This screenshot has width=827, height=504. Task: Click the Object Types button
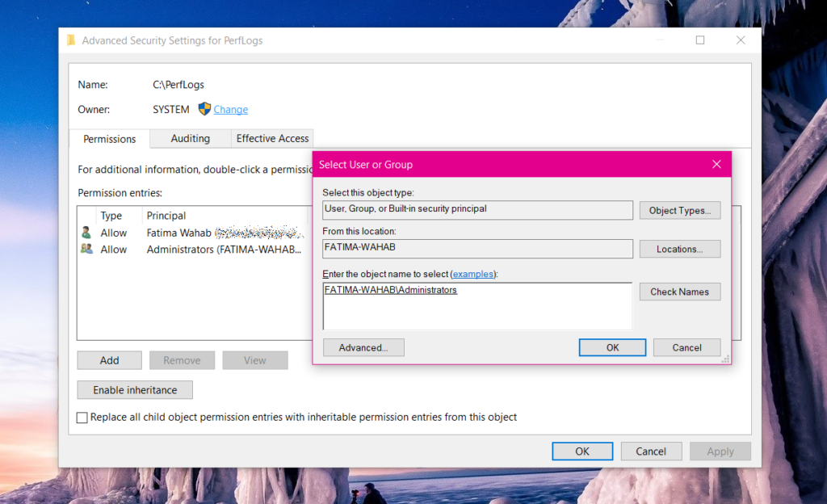coord(679,210)
